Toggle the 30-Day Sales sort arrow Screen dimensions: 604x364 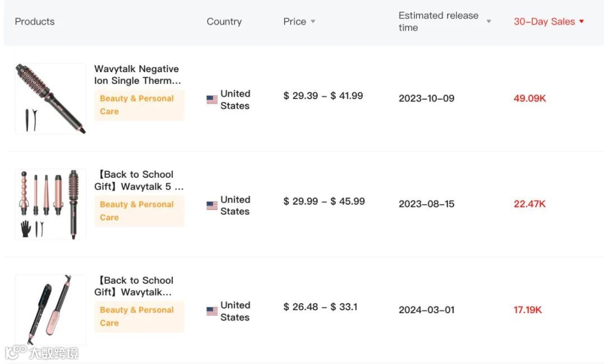pyautogui.click(x=582, y=22)
